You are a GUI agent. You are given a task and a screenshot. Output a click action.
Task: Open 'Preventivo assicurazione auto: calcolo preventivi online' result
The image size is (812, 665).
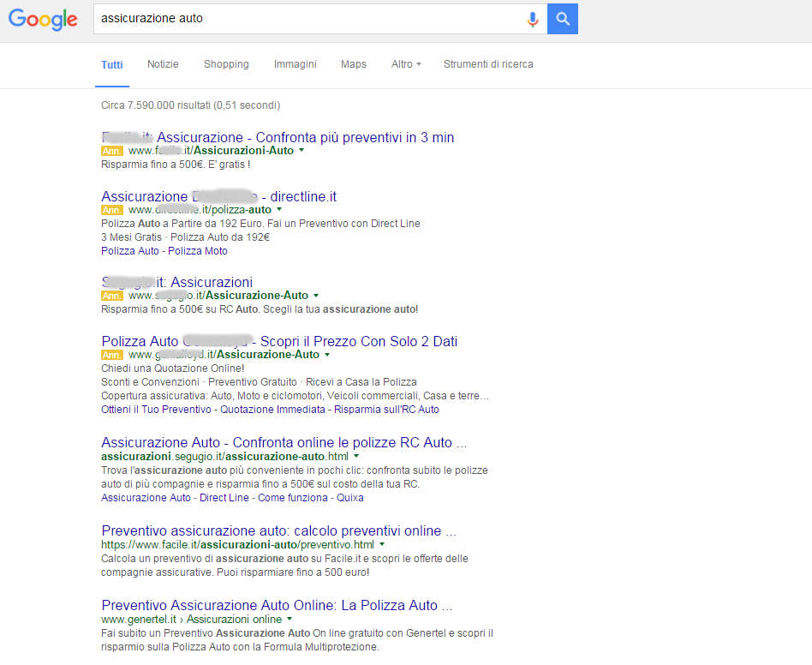(279, 530)
